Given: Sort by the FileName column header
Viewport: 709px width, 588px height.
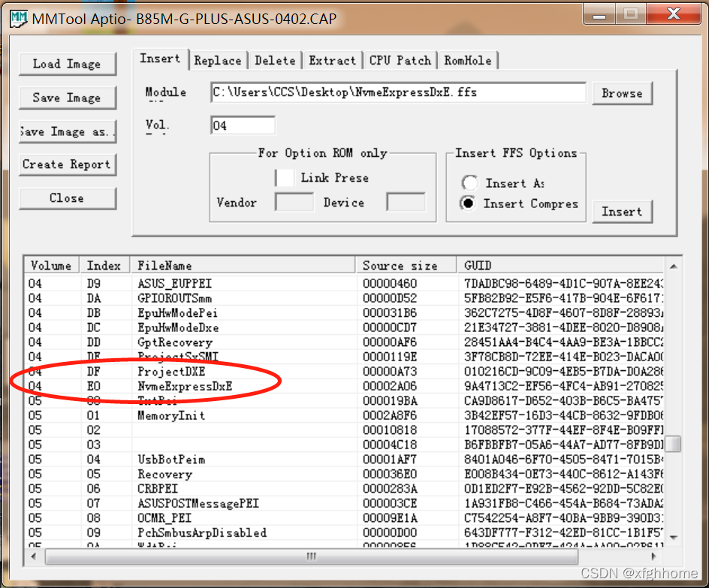Looking at the screenshot, I should [243, 265].
